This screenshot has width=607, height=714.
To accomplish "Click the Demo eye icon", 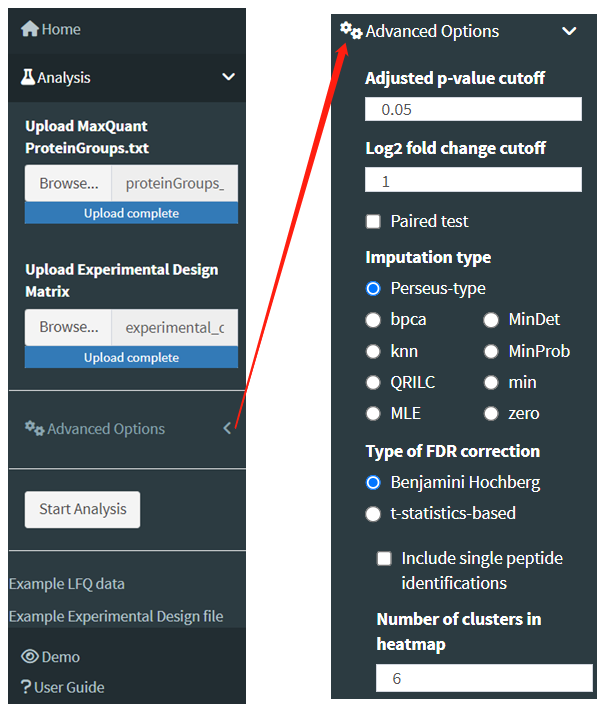I will tap(30, 657).
